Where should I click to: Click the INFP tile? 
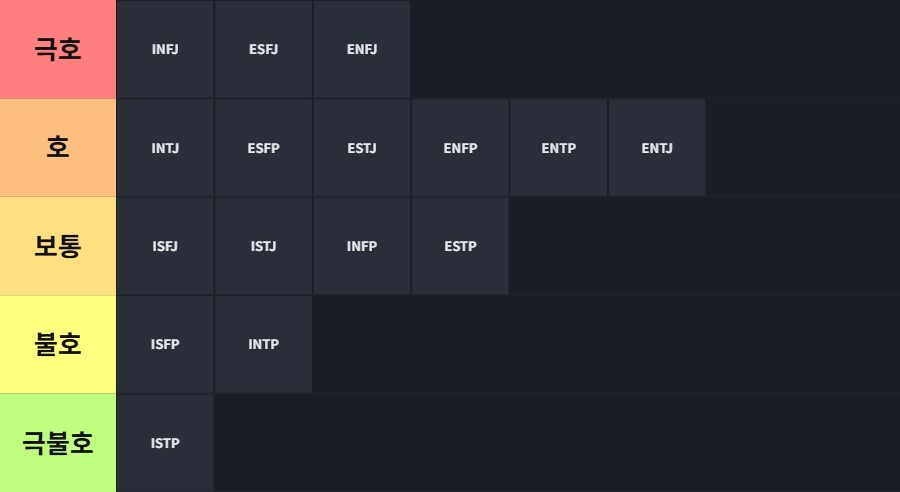click(362, 246)
